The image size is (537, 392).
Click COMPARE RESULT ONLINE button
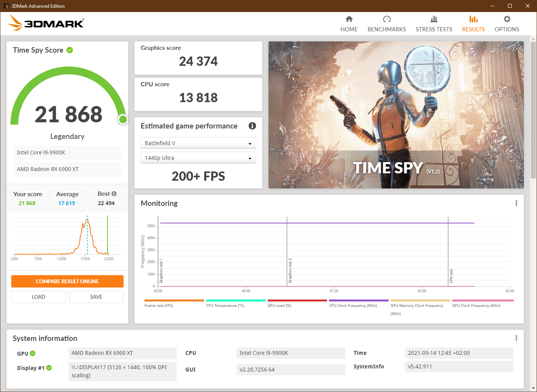tap(67, 281)
